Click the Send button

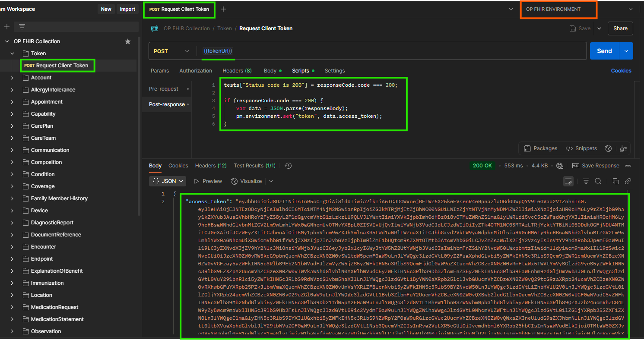(x=604, y=51)
